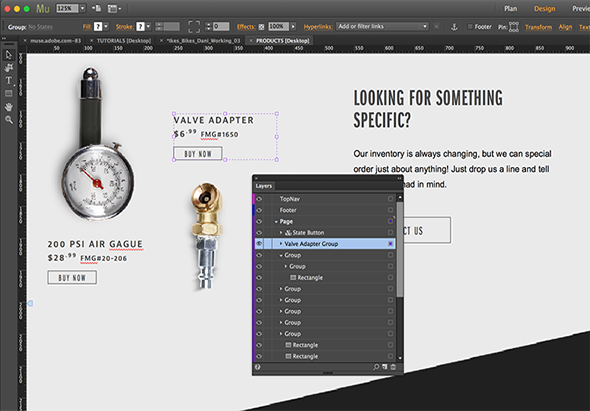Open the zoom level dropdown
Viewport: 590px width, 411px height.
[82, 8]
